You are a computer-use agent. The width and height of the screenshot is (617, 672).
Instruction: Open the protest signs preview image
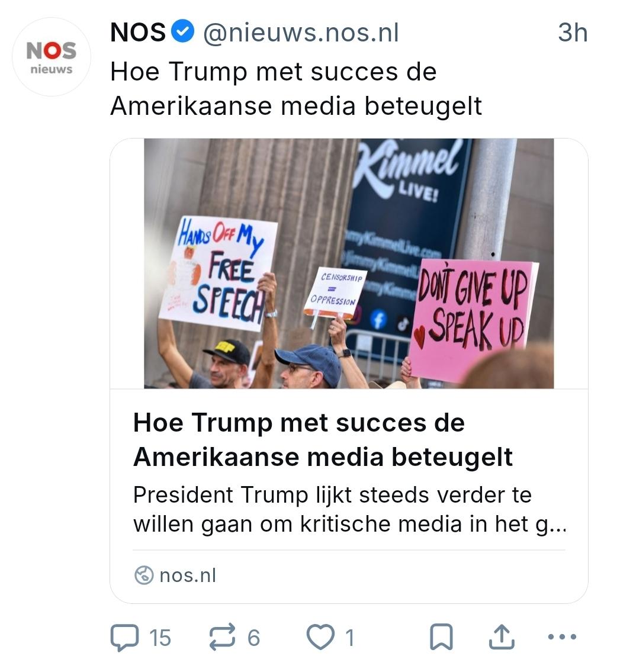[x=349, y=263]
